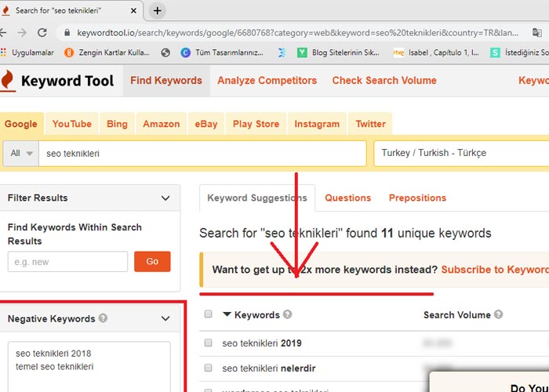This screenshot has height=392, width=549.
Task: Check the 'seo teknikleri 2019' row
Action: tap(208, 343)
